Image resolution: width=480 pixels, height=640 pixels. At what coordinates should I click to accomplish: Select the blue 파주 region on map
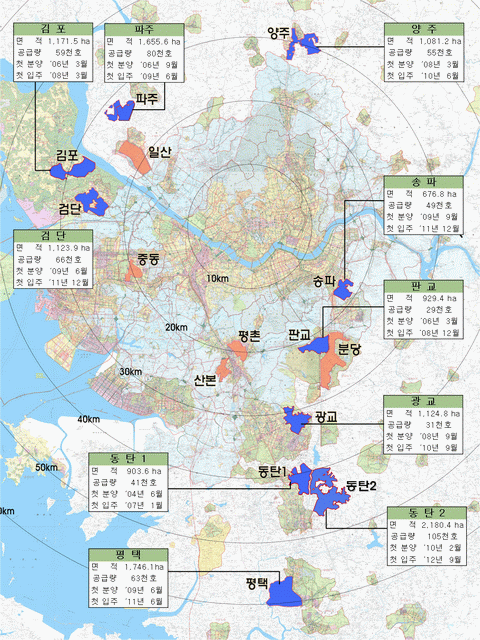pyautogui.click(x=120, y=110)
